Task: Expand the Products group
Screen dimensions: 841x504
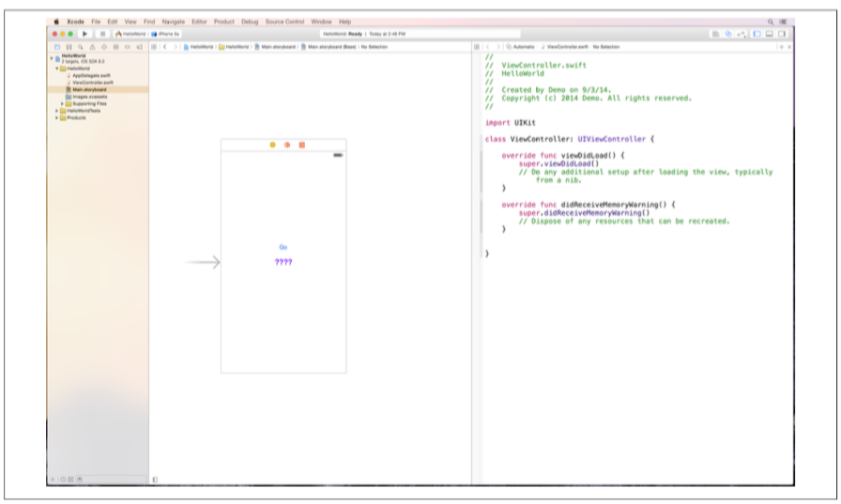Action: pyautogui.click(x=57, y=117)
